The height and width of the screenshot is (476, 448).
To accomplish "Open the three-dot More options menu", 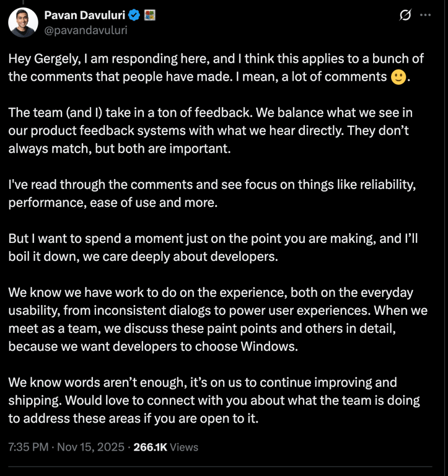I will click(x=425, y=15).
